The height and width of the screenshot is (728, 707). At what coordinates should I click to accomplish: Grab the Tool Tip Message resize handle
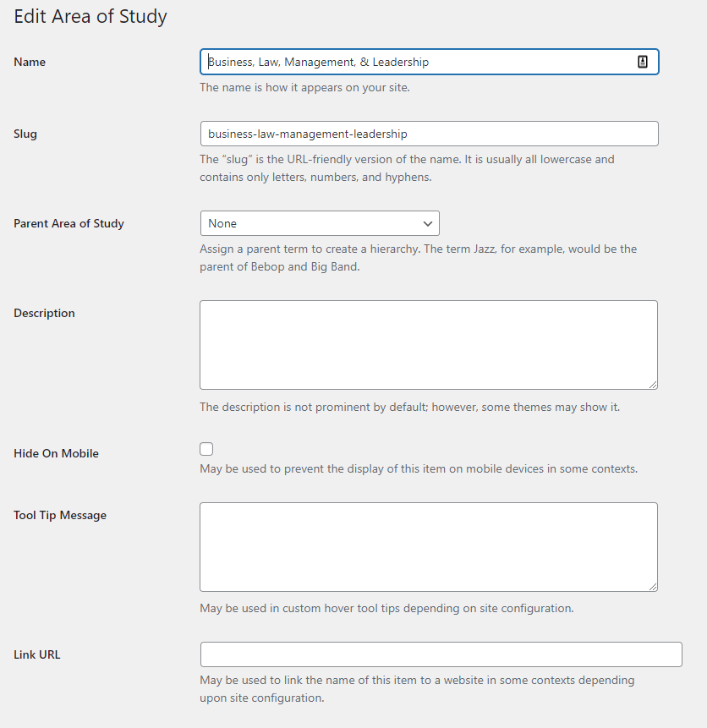point(653,587)
